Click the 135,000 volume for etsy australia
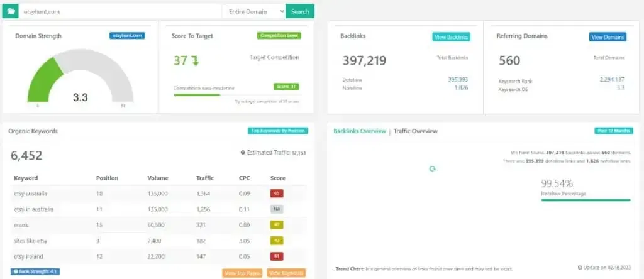The width and height of the screenshot is (644, 279). (x=158, y=194)
